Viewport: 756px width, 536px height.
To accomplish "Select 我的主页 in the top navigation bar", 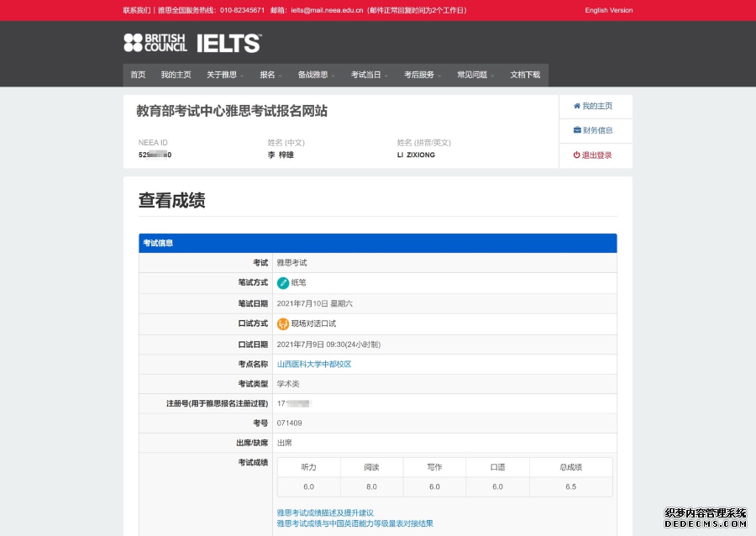I will pyautogui.click(x=176, y=75).
